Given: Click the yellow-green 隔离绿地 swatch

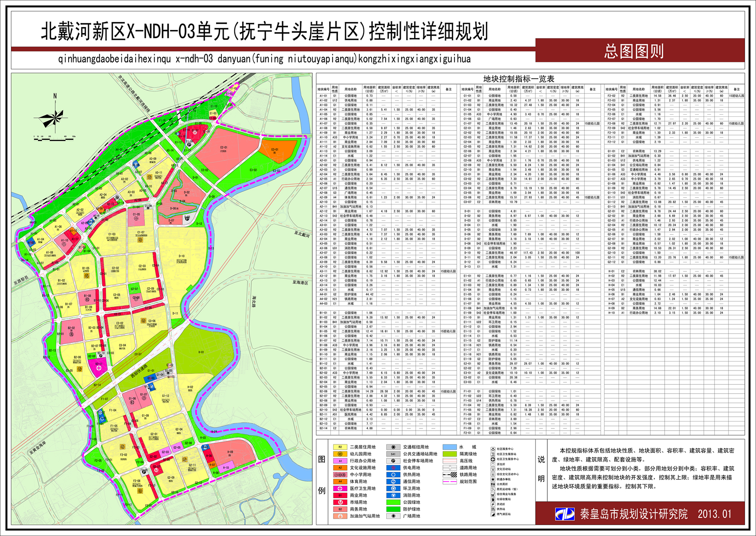Looking at the screenshot, I should (450, 454).
